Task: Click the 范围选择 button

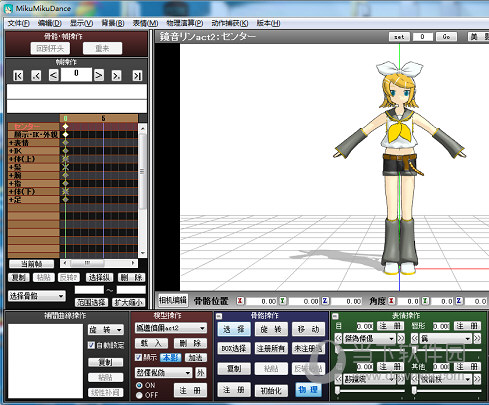Action: (91, 302)
